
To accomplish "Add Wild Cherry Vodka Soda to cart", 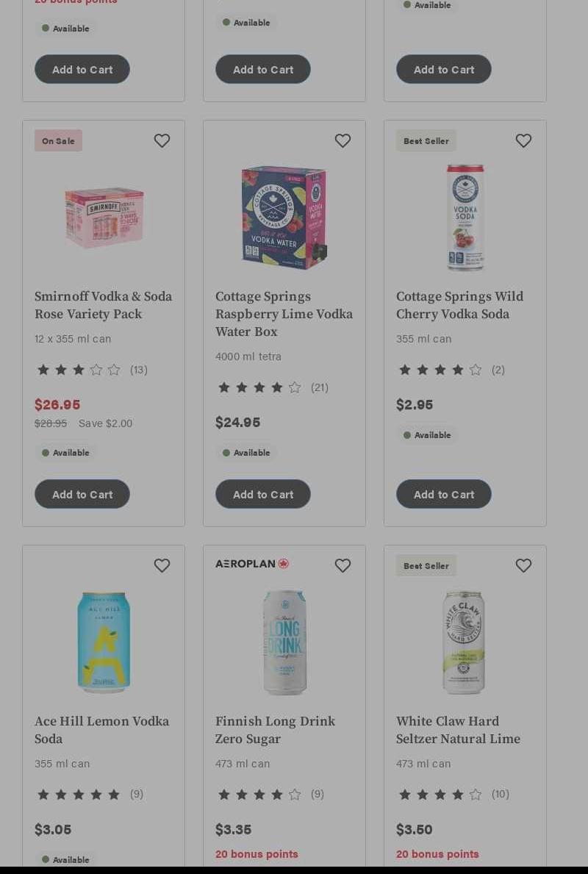I will [444, 494].
